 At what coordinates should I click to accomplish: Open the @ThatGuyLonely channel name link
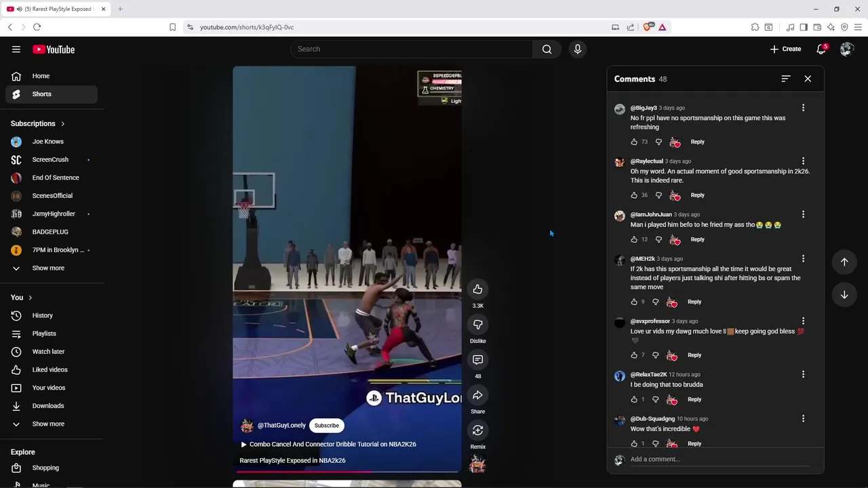click(x=281, y=426)
